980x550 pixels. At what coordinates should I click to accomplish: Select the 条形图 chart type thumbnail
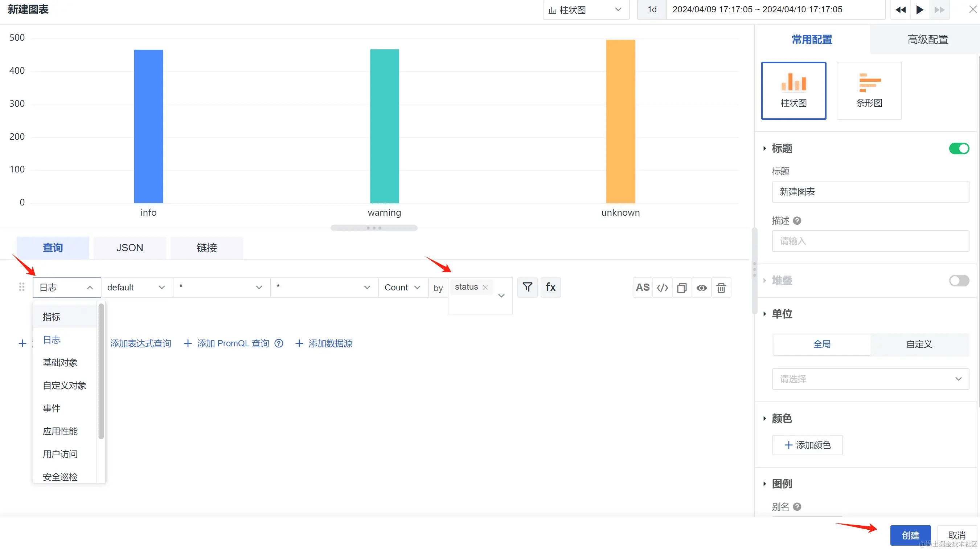pyautogui.click(x=869, y=91)
